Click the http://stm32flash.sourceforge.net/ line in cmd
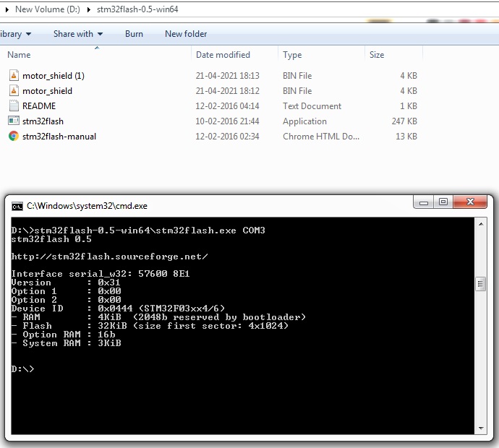 pyautogui.click(x=110, y=257)
